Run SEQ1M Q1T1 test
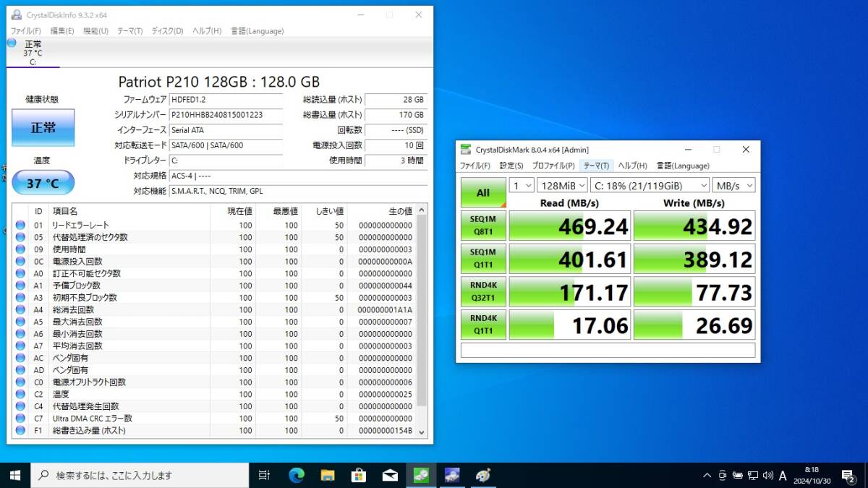Screen dimensions: 868x488 click(483, 260)
